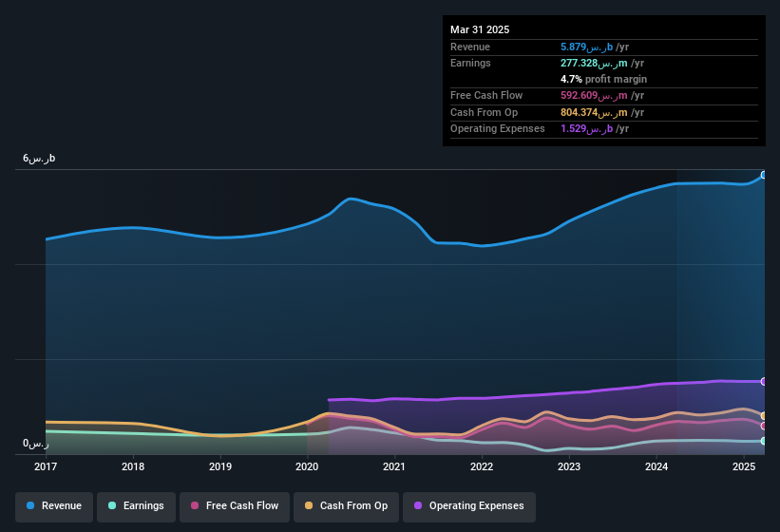The height and width of the screenshot is (532, 780).
Task: Click the Earnings end-point marker
Action: [764, 441]
